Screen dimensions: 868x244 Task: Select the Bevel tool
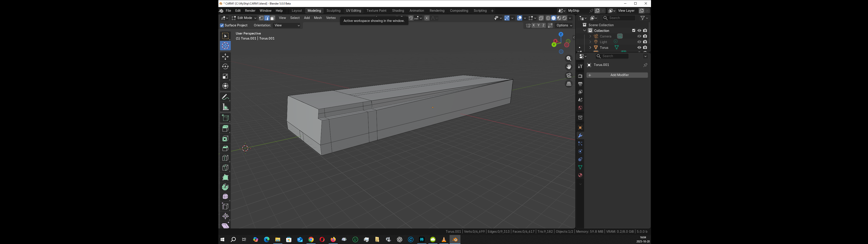[x=225, y=148]
